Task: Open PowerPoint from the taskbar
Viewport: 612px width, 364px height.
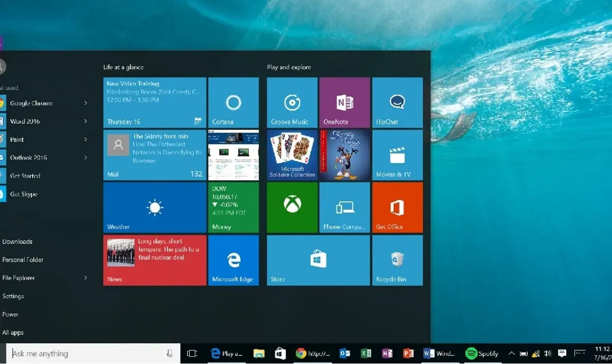Action: click(407, 353)
